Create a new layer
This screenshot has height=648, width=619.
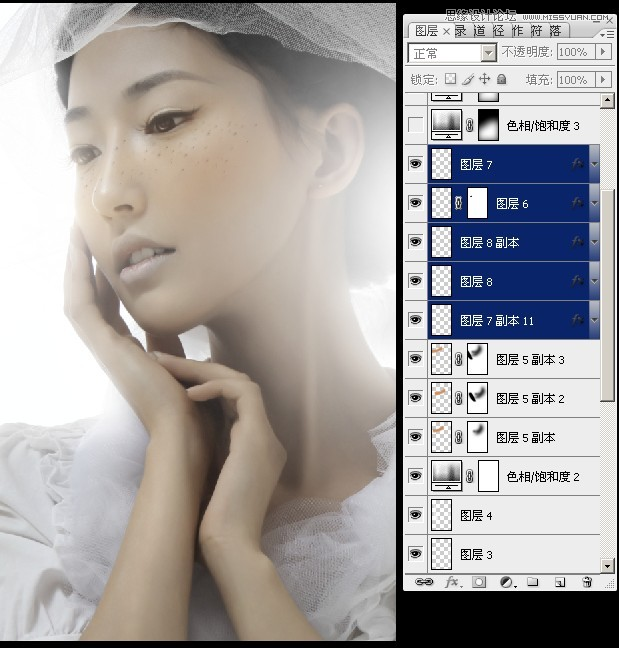pyautogui.click(x=560, y=582)
